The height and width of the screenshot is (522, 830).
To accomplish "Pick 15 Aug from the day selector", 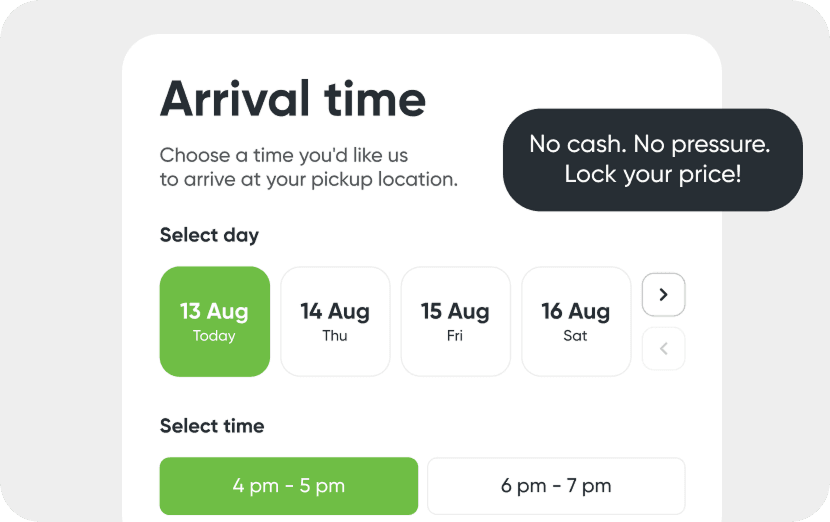I will (x=455, y=321).
